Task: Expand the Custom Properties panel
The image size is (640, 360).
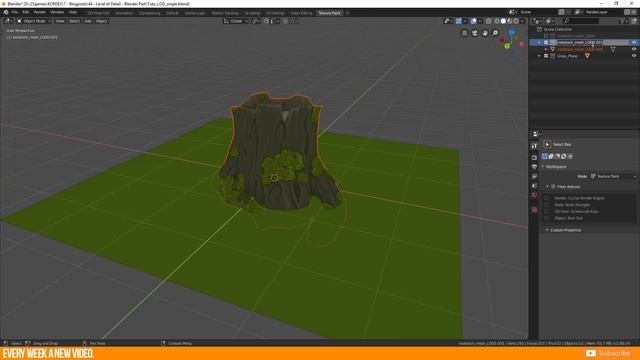Action: click(547, 230)
